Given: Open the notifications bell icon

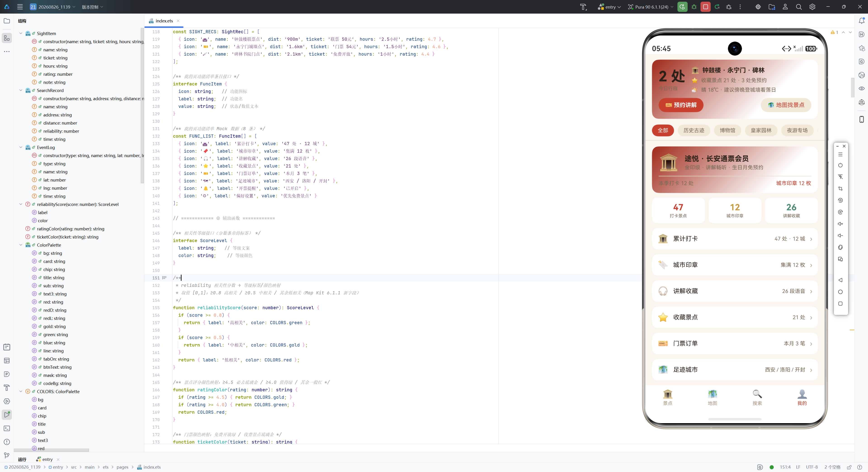Looking at the screenshot, I should pyautogui.click(x=861, y=21).
